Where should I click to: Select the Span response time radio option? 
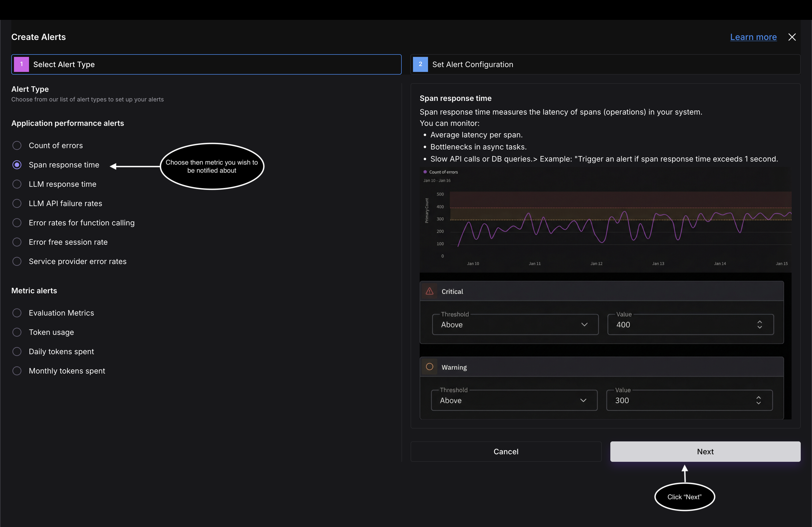point(17,165)
